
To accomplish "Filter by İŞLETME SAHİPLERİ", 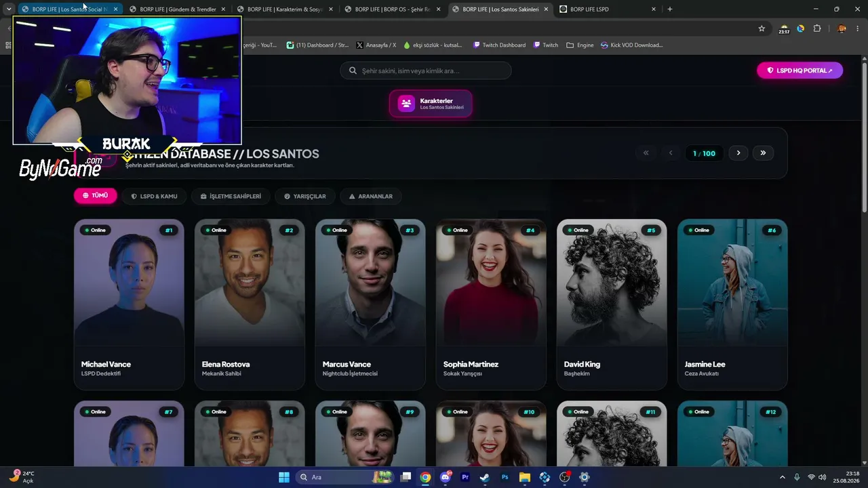I will point(231,196).
